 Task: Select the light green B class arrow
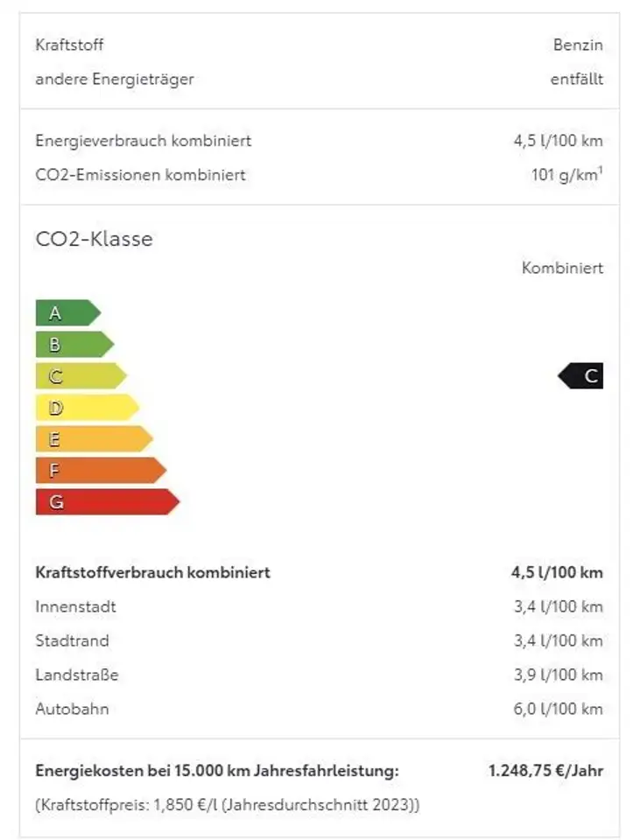(x=74, y=345)
